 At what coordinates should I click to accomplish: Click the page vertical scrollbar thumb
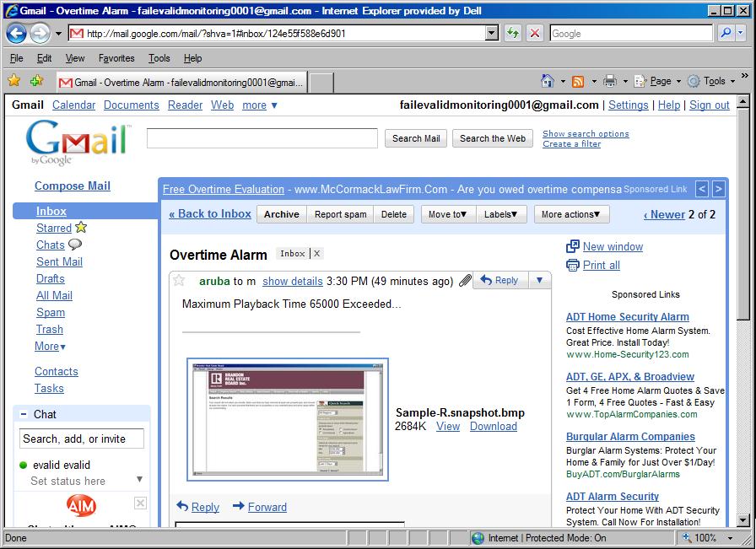pyautogui.click(x=743, y=213)
